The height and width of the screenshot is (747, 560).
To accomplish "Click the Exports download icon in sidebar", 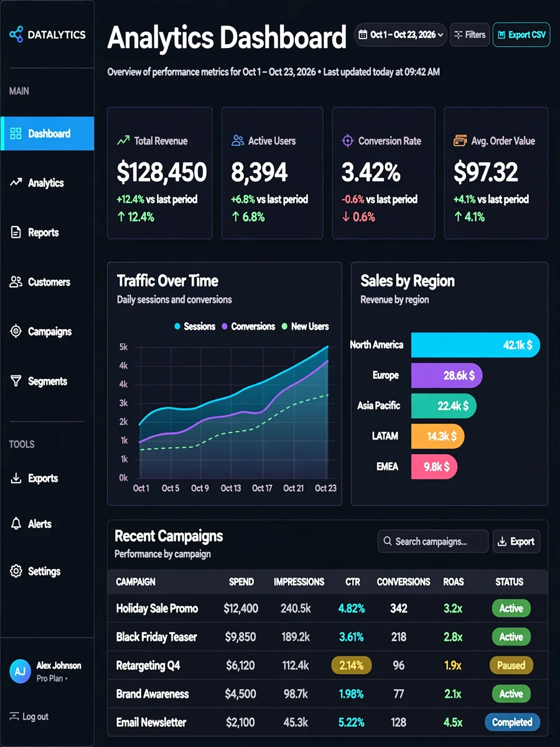I will coord(16,478).
